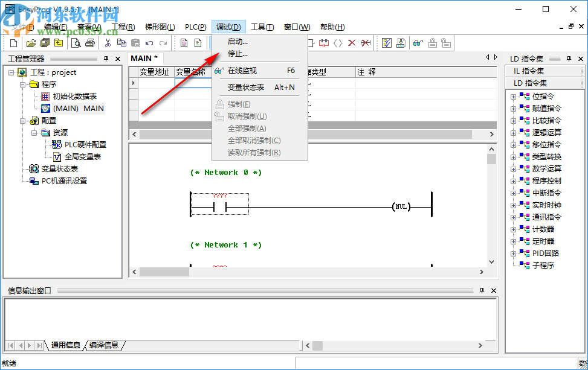Click the scissors cut icon

pos(108,43)
